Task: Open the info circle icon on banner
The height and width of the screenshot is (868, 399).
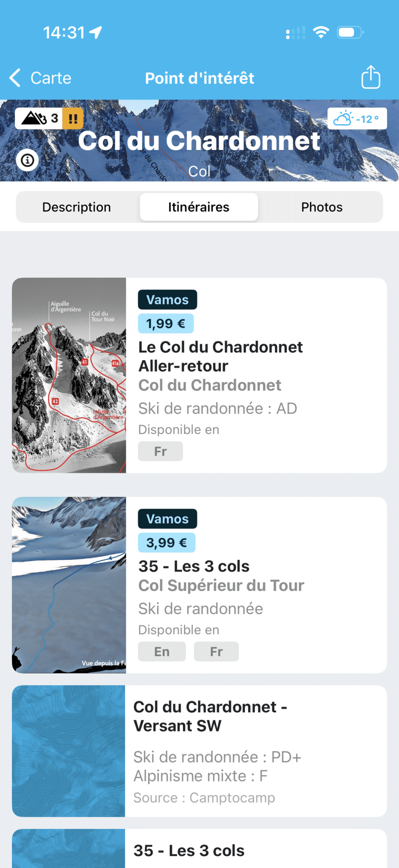Action: tap(28, 160)
